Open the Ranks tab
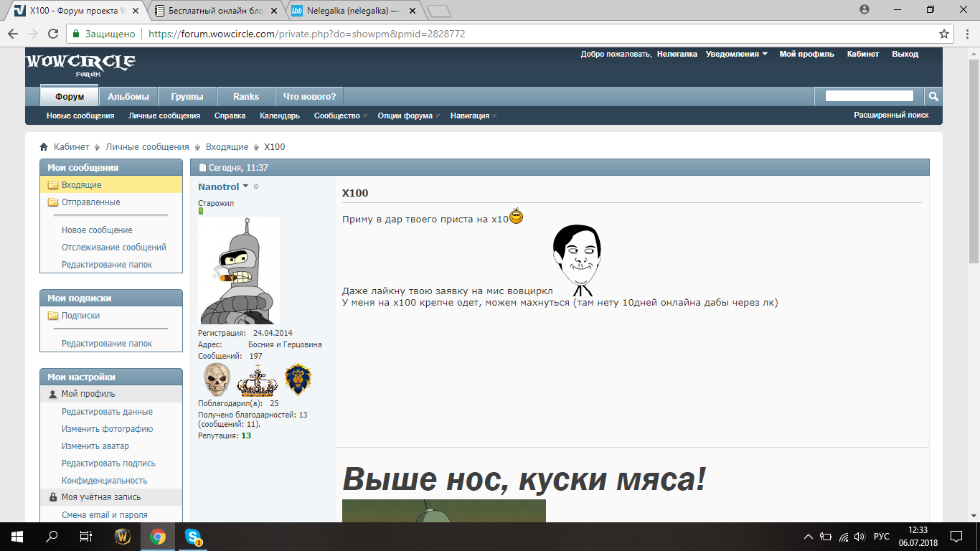980x551 pixels. (x=246, y=96)
